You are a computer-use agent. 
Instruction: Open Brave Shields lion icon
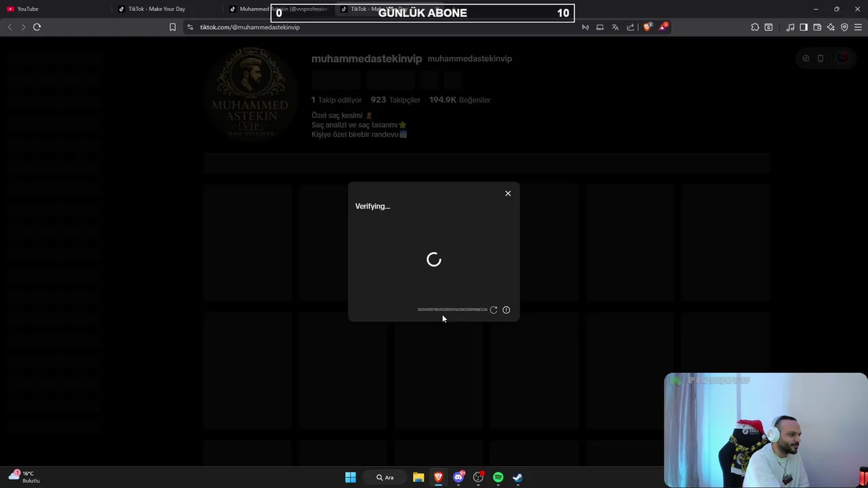pyautogui.click(x=648, y=27)
